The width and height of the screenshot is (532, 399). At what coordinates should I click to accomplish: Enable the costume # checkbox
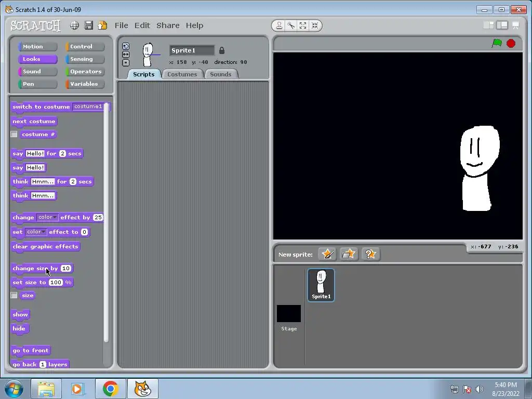pyautogui.click(x=14, y=135)
